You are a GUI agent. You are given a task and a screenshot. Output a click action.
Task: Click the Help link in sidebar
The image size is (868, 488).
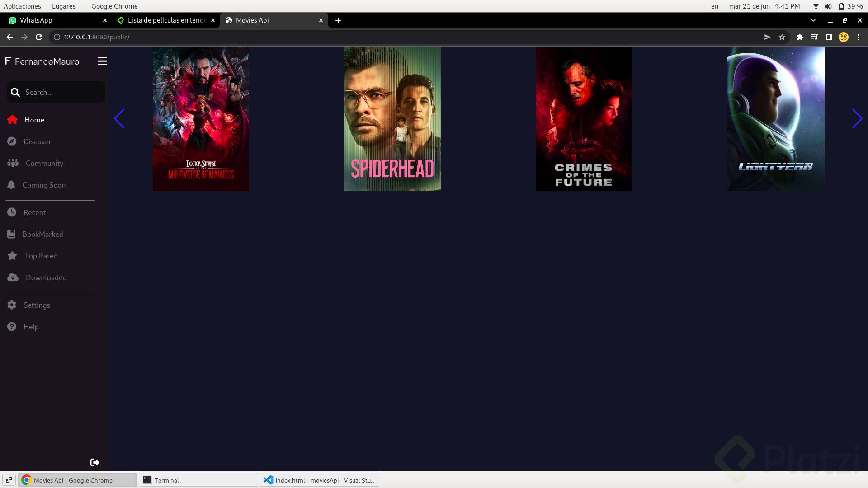(x=31, y=327)
